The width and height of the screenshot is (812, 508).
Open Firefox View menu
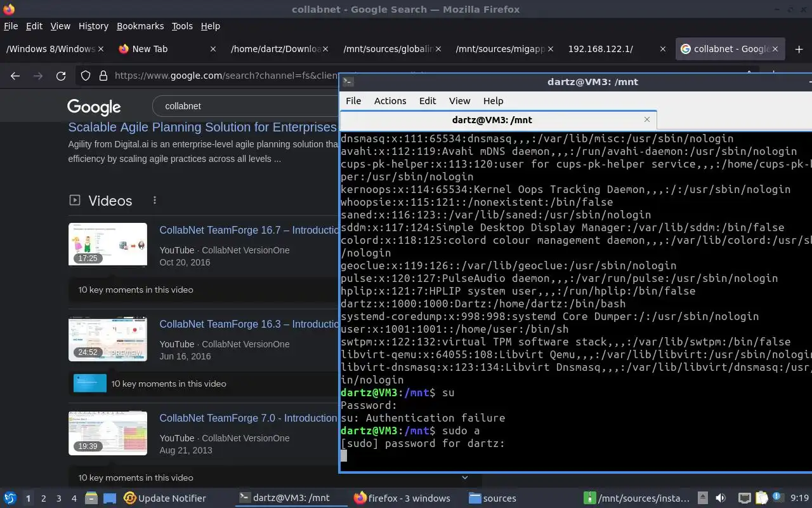point(60,26)
